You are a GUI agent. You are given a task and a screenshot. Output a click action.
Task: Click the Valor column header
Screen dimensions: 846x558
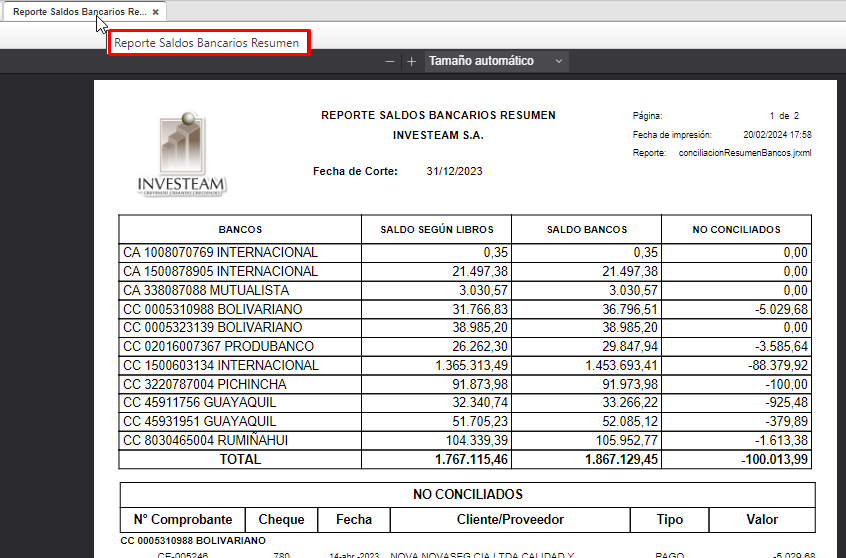pyautogui.click(x=761, y=519)
